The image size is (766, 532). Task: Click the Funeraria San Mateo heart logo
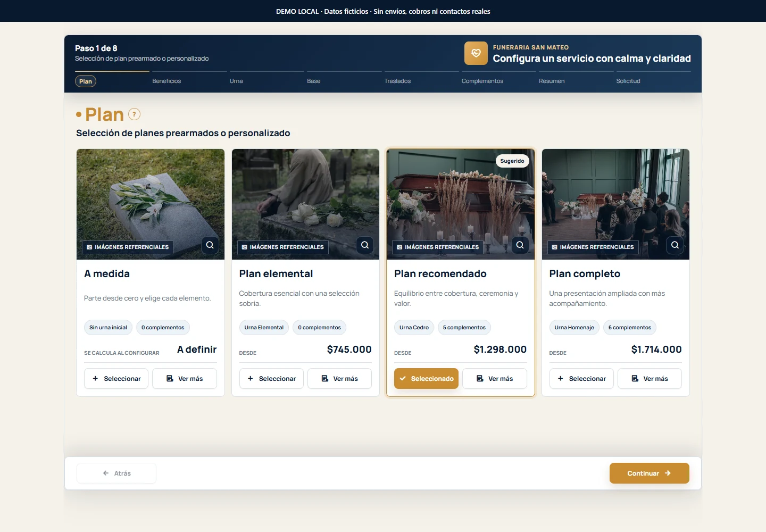(x=476, y=53)
